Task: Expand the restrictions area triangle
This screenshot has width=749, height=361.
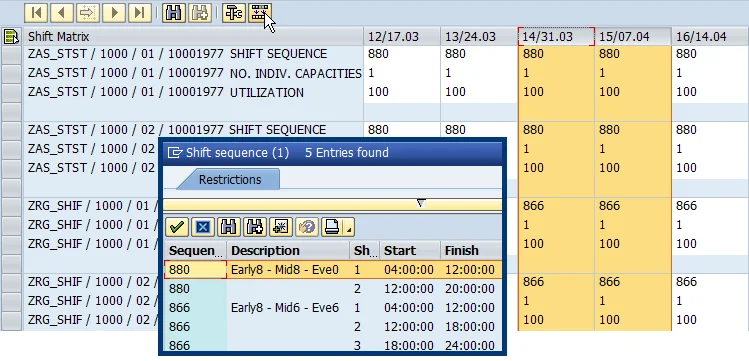Action: point(420,203)
